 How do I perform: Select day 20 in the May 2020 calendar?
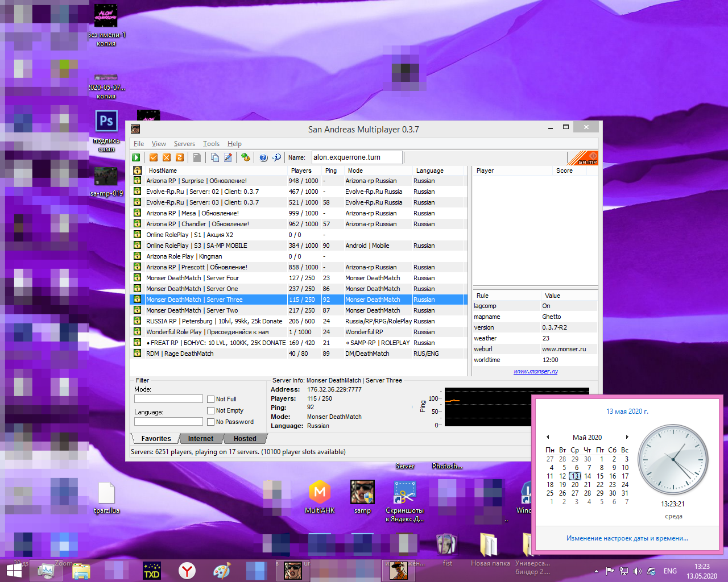(575, 485)
